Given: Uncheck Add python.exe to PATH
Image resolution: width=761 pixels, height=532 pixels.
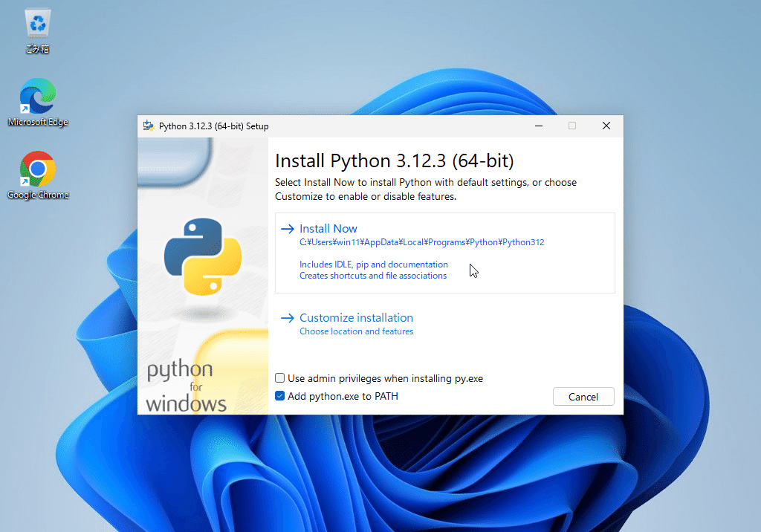Looking at the screenshot, I should (279, 396).
